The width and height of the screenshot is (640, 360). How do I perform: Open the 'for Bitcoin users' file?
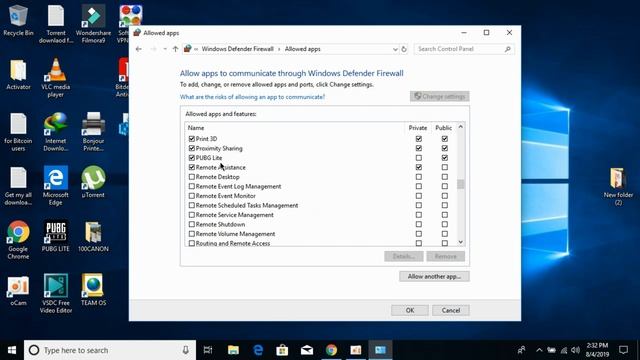click(18, 131)
